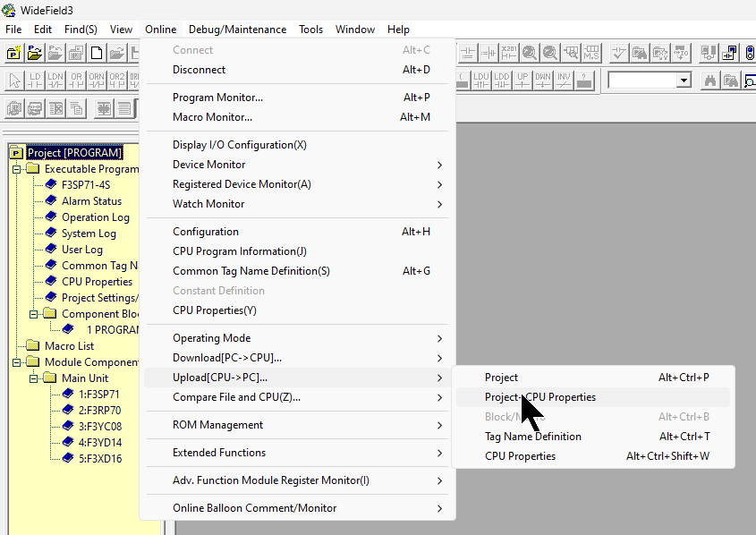Click the Open Project folder icon
The width and height of the screenshot is (756, 535).
tap(35, 53)
